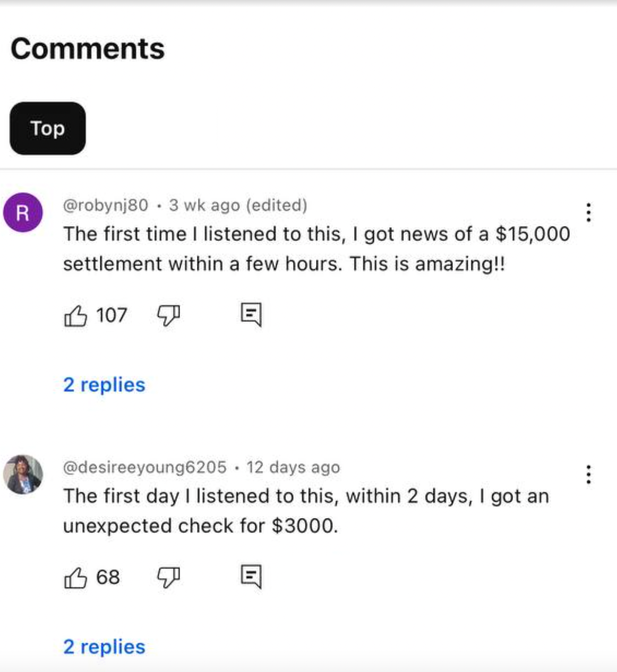Dislike the $15,000 settlement comment
The height and width of the screenshot is (672, 617).
coord(168,316)
